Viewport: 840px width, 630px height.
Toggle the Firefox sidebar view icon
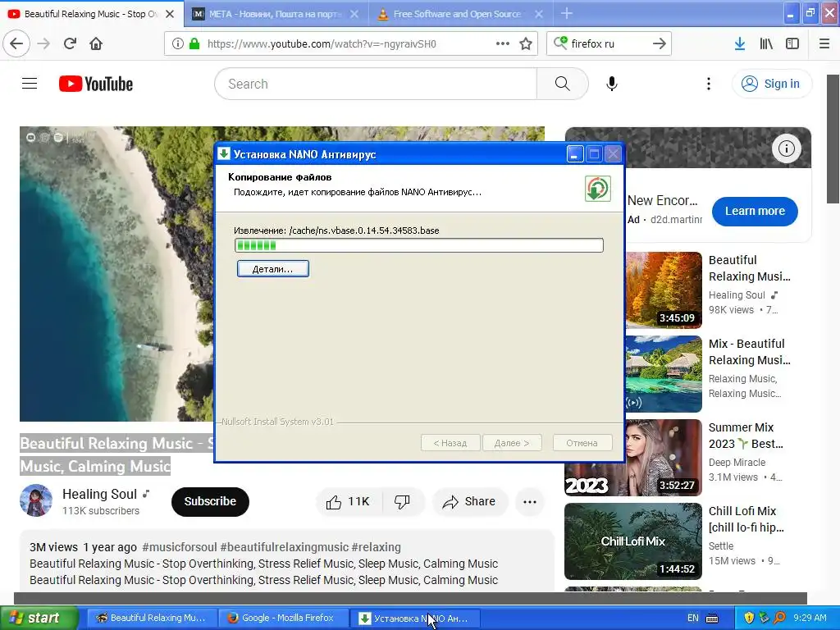point(792,43)
